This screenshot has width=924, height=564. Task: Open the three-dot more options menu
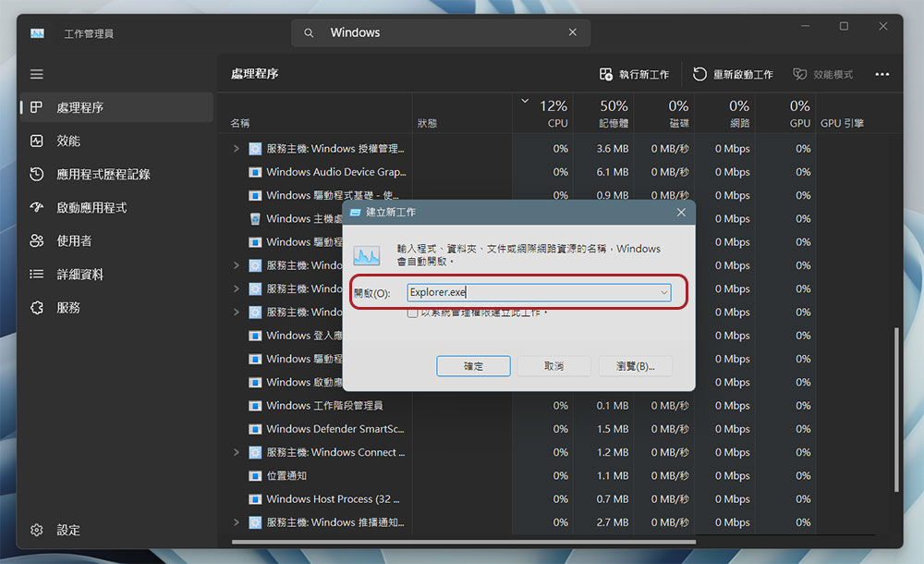[882, 74]
